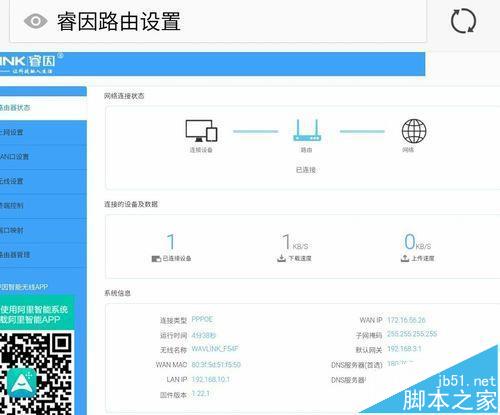Image resolution: width=500 pixels, height=415 pixels.
Task: Click the connected devices monitor icon
Action: (201, 130)
